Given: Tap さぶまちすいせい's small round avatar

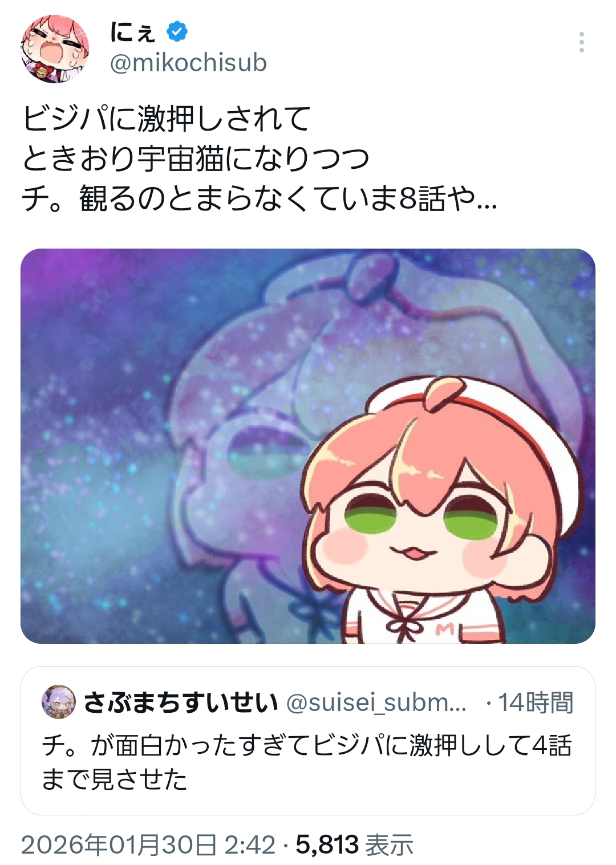Looking at the screenshot, I should (x=58, y=702).
